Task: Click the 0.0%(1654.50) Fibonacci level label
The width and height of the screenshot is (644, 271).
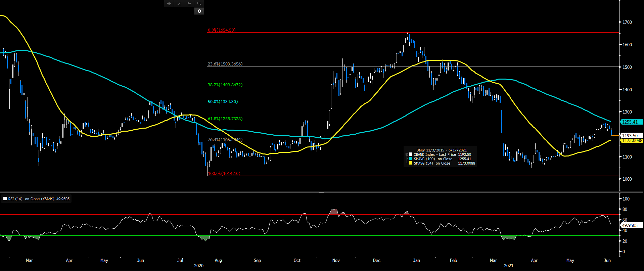Action: pyautogui.click(x=222, y=30)
